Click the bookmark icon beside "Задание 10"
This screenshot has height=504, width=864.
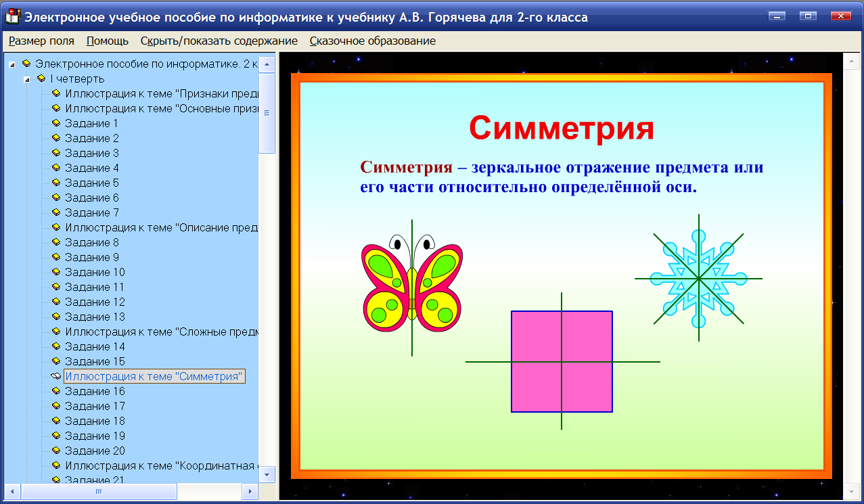point(55,272)
